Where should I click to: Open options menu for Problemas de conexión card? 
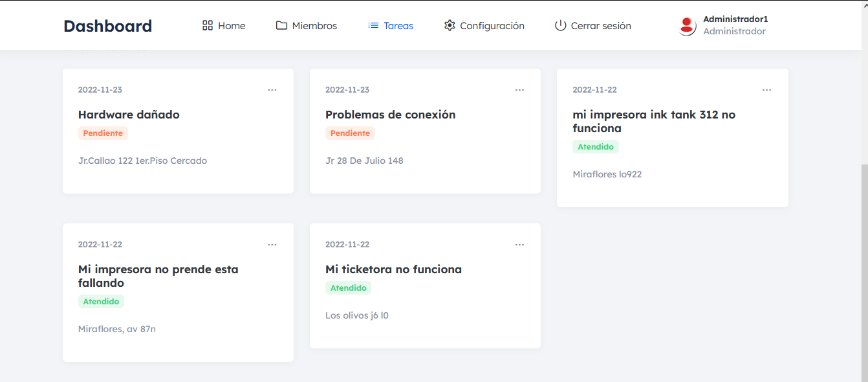(519, 90)
